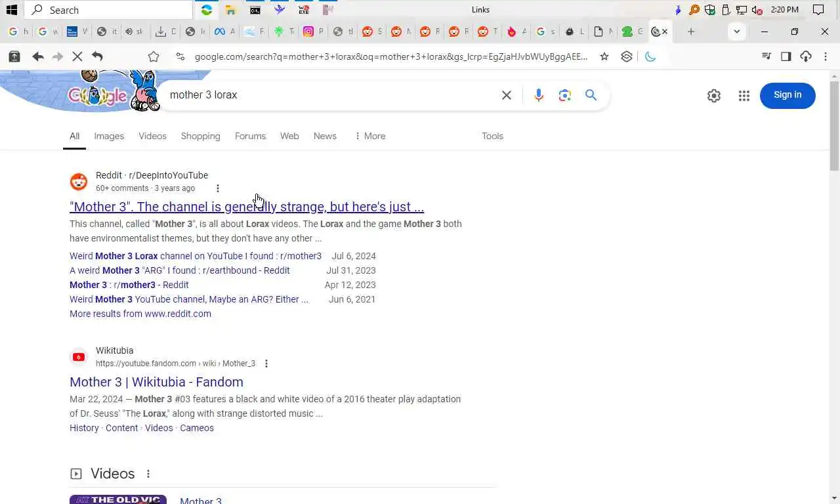
Task: Click the Sign in button
Action: pos(787,95)
